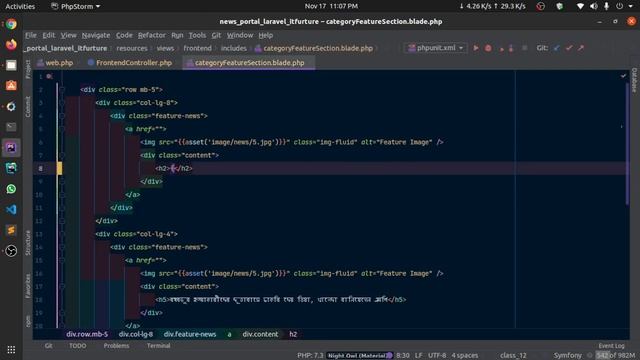Start debugging with the bug icon
This screenshot has height=360, width=640.
(488, 48)
